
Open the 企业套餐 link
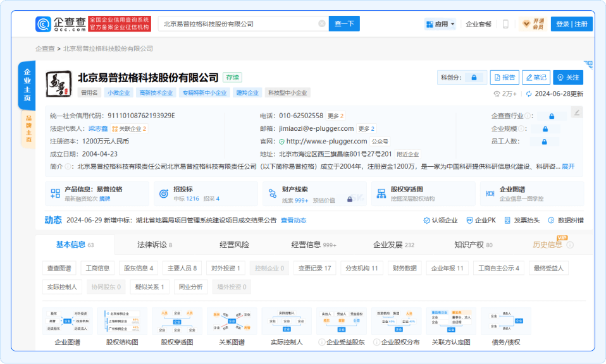click(x=478, y=24)
